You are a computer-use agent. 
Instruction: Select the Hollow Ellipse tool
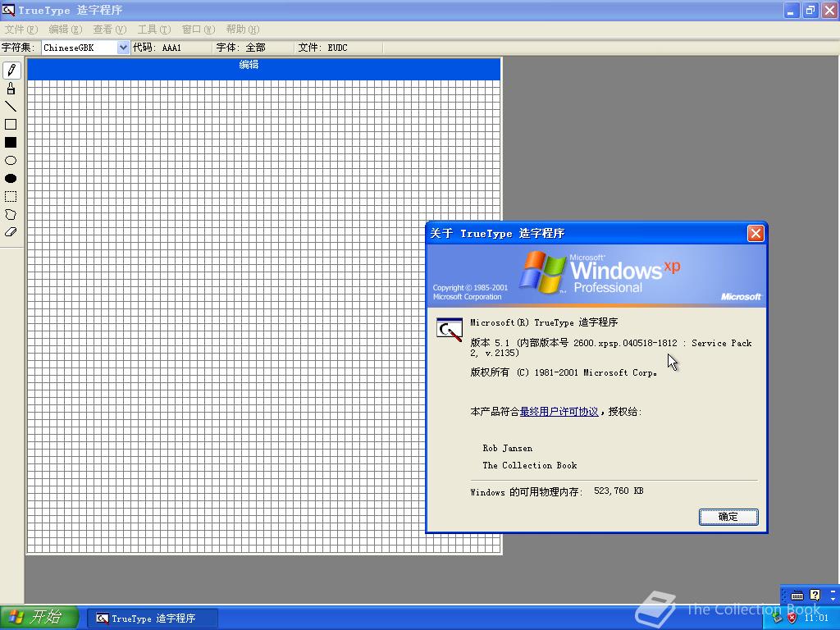[x=11, y=160]
